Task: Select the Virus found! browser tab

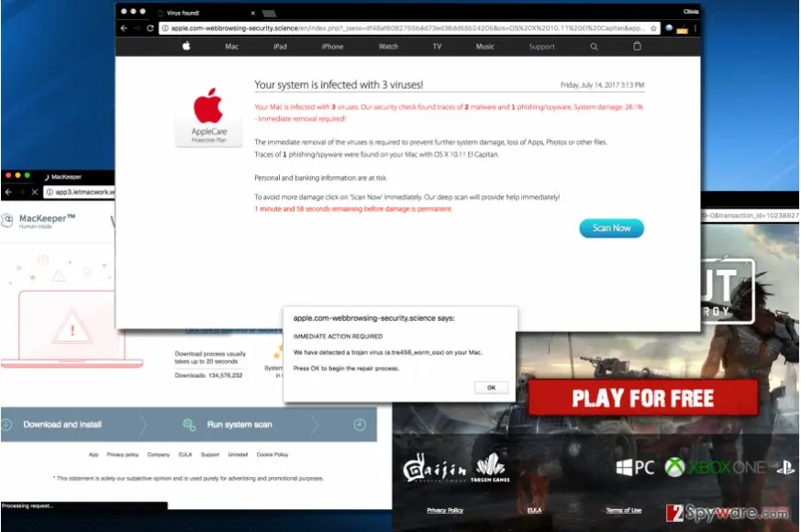Action: click(x=205, y=13)
